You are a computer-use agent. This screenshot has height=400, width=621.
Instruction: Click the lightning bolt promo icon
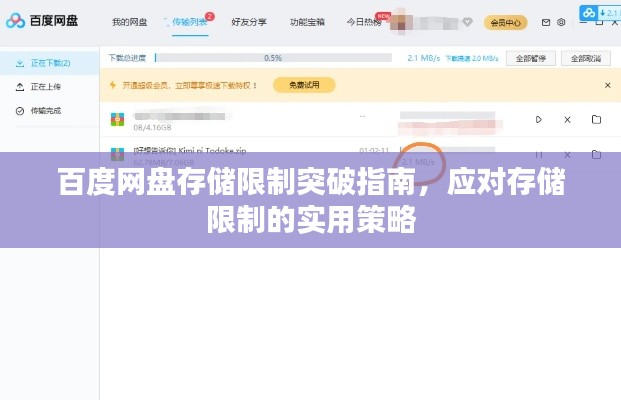[x=113, y=85]
